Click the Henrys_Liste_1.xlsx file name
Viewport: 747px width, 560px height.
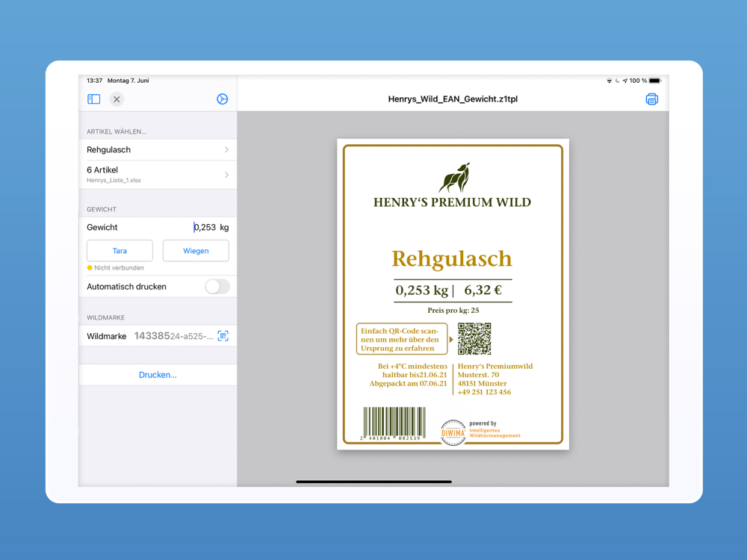point(114,180)
